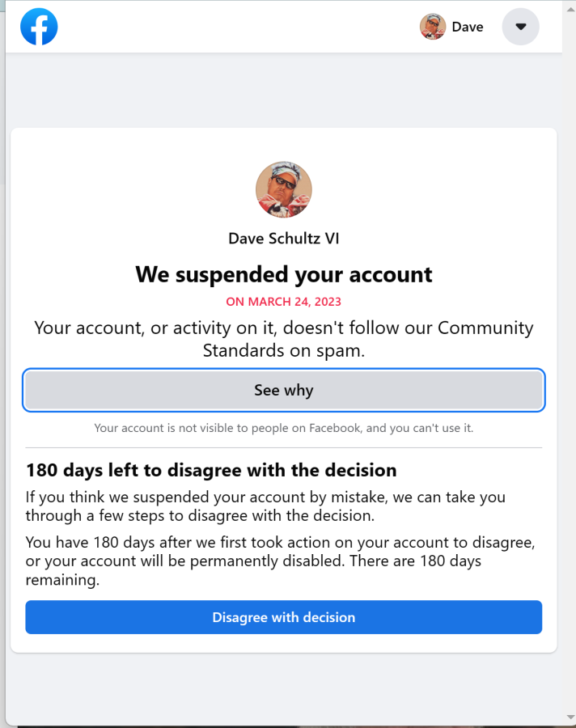This screenshot has width=576, height=728.
Task: Click the Dave Schultz VI name text
Action: coord(284,239)
